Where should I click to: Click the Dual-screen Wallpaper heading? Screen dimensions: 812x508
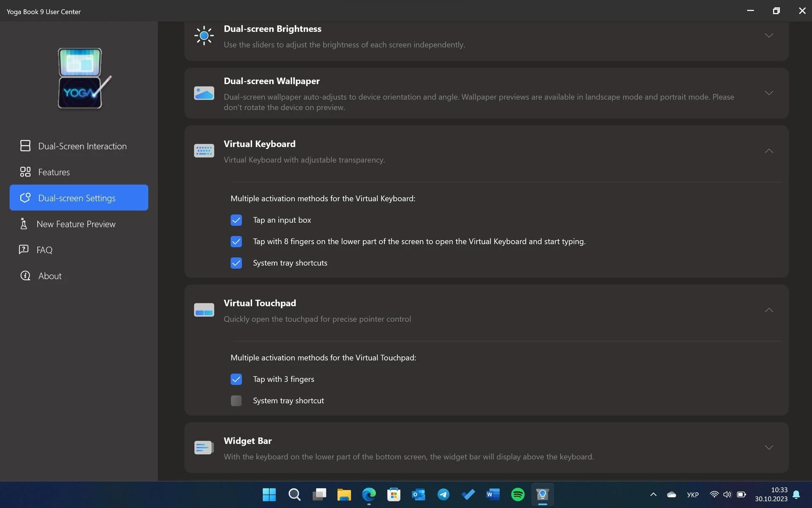(272, 81)
